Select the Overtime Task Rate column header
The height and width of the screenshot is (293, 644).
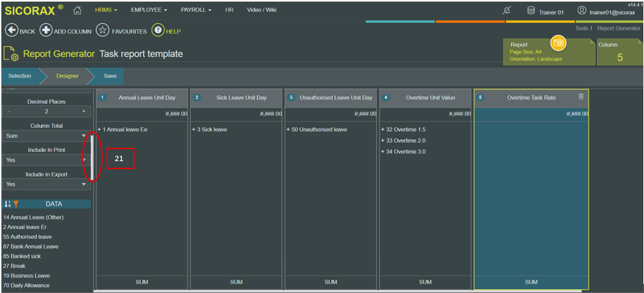pos(531,98)
